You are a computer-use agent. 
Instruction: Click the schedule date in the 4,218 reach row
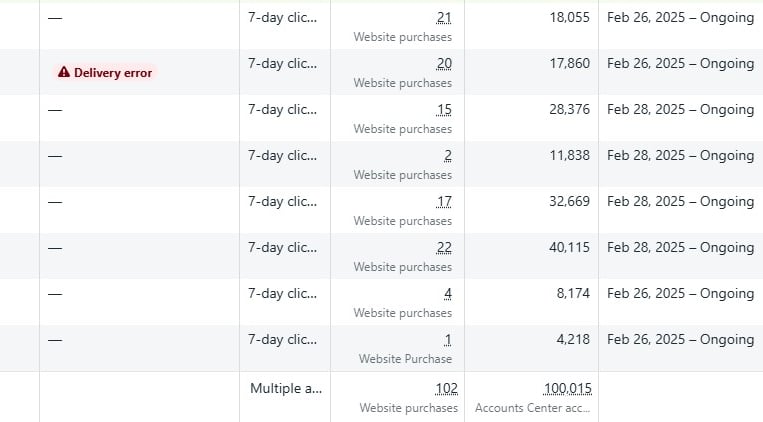click(x=680, y=340)
